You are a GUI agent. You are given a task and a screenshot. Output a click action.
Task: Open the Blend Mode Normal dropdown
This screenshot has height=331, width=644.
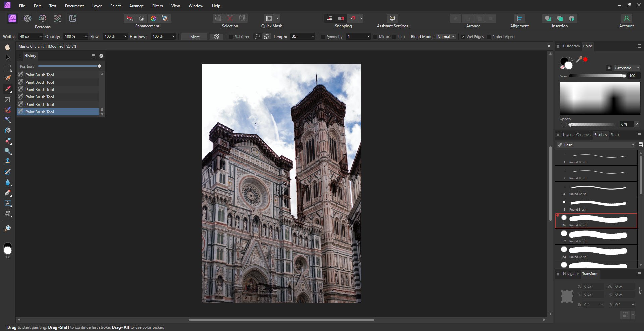click(x=446, y=37)
